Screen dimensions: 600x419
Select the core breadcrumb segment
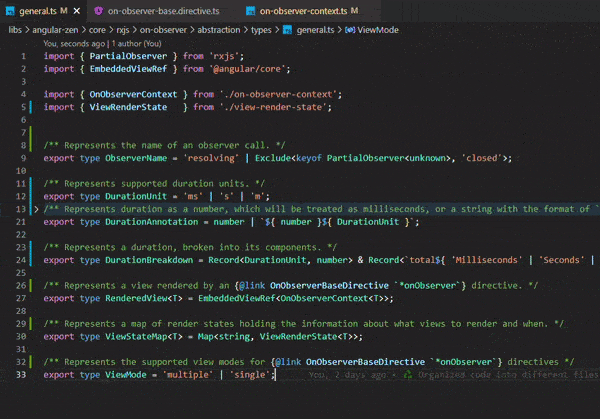tap(97, 30)
